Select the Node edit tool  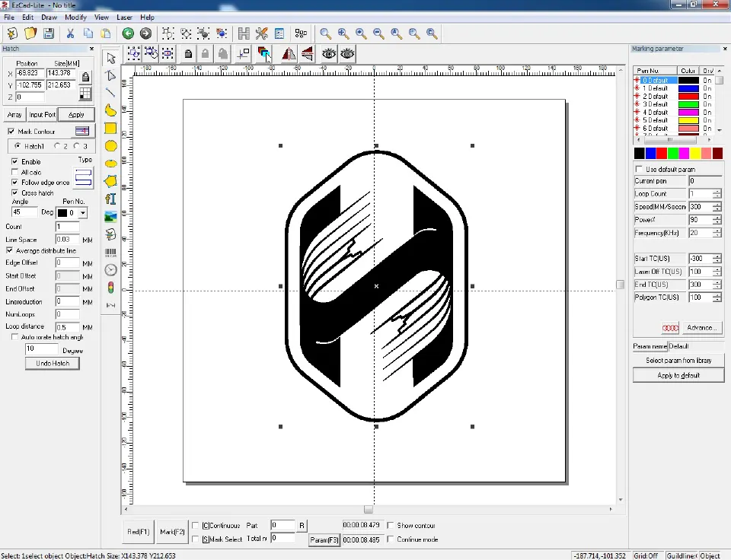click(110, 75)
